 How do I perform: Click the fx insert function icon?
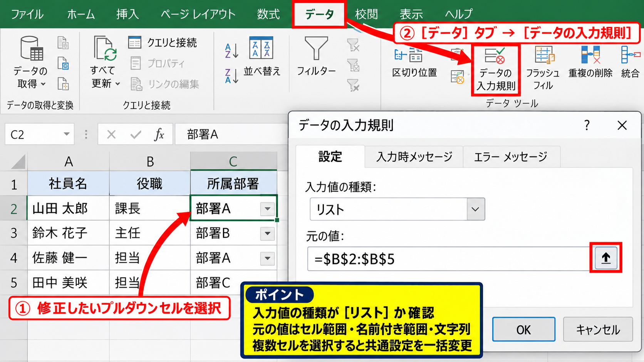[159, 134]
